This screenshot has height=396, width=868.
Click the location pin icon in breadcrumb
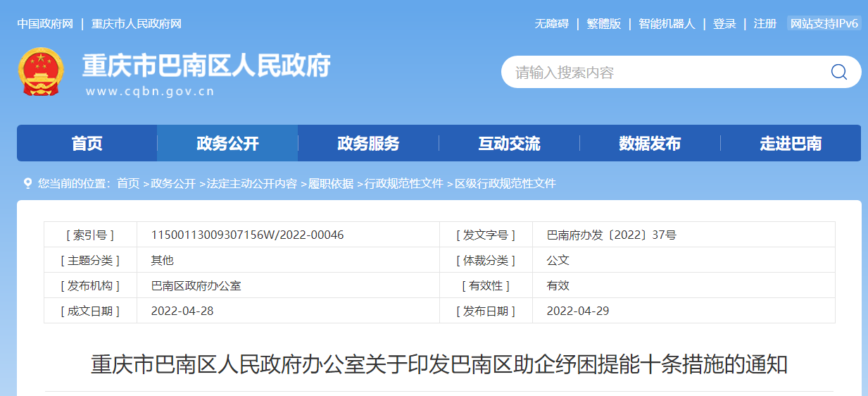[x=27, y=183]
